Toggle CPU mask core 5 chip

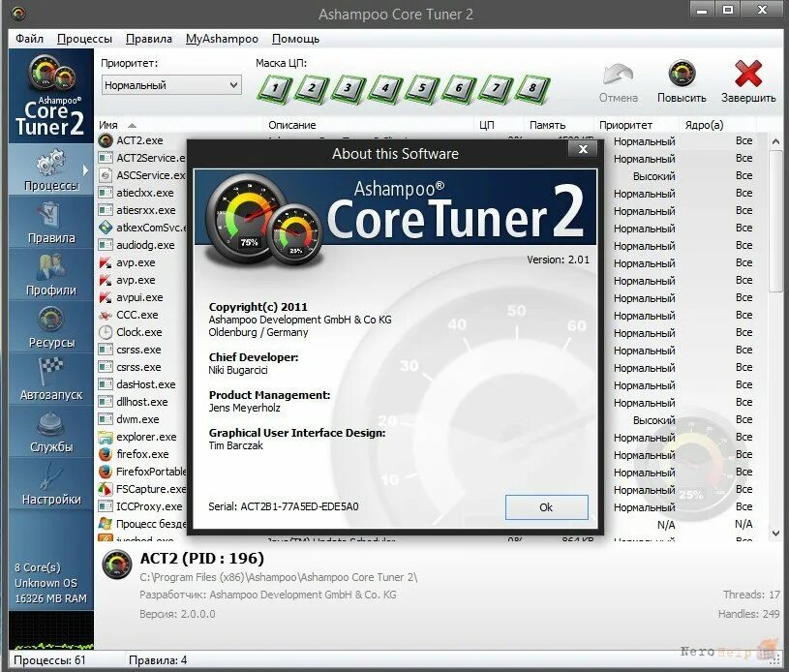(x=422, y=89)
